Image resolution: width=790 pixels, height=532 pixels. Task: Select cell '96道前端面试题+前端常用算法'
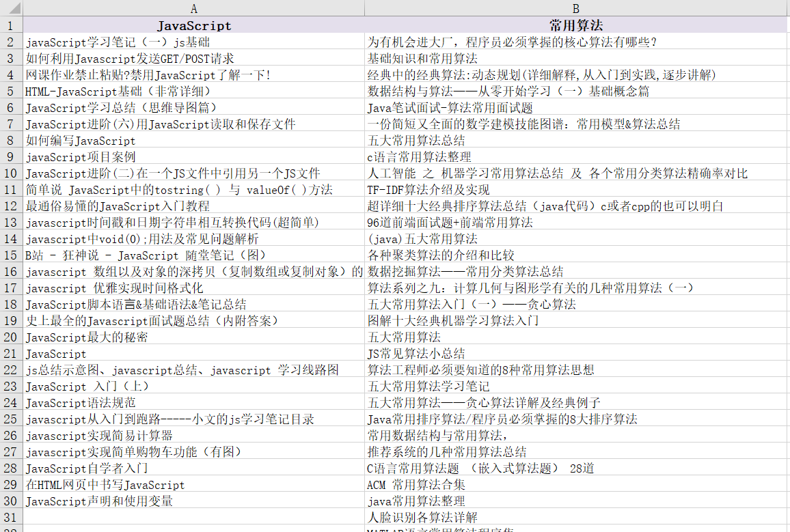[576, 222]
